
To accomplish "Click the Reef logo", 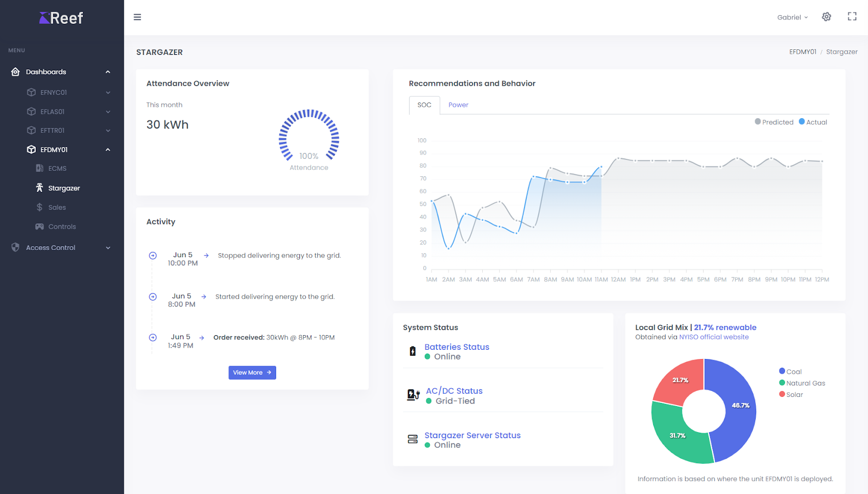I will [61, 18].
